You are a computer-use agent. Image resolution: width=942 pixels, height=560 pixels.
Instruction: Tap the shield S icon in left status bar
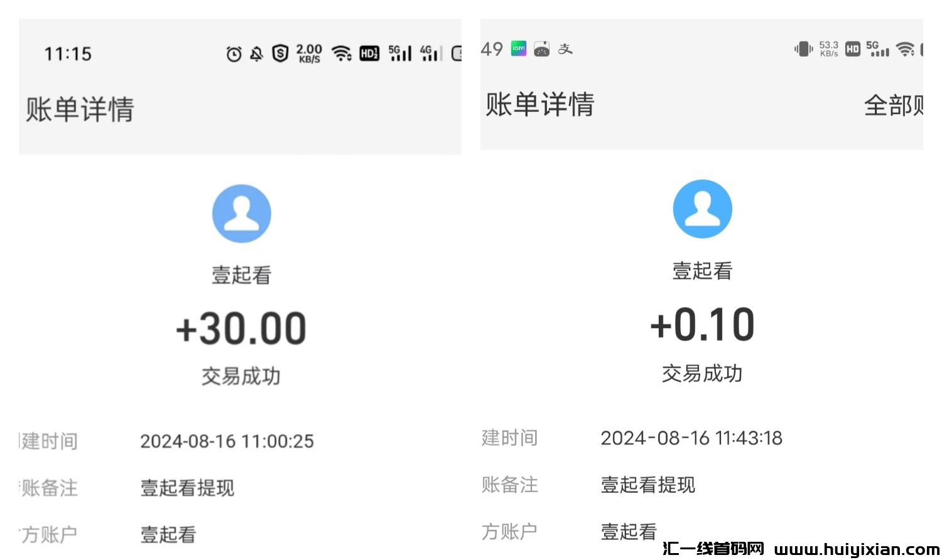click(x=280, y=53)
